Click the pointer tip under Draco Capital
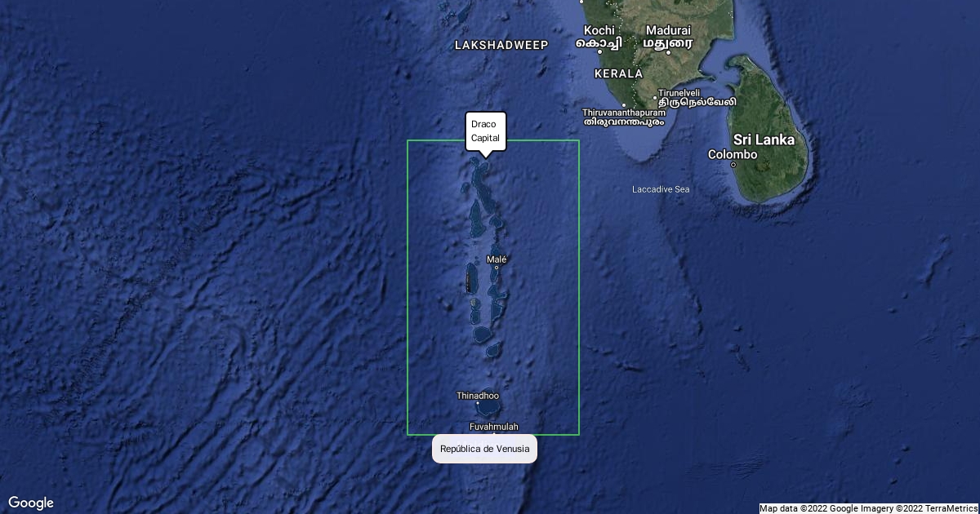 [x=486, y=156]
